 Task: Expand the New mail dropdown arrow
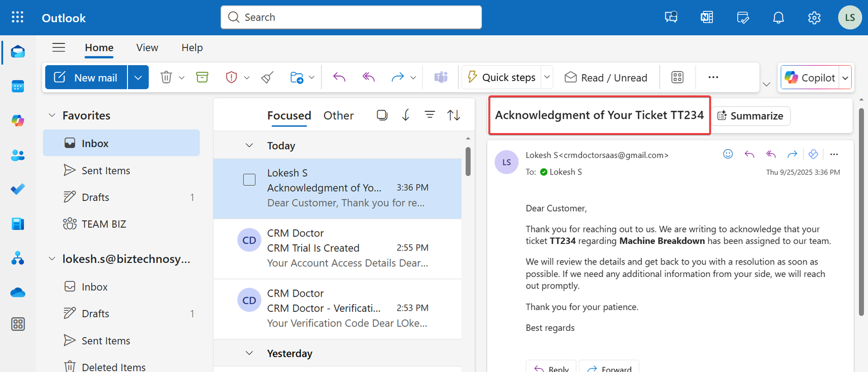tap(138, 78)
